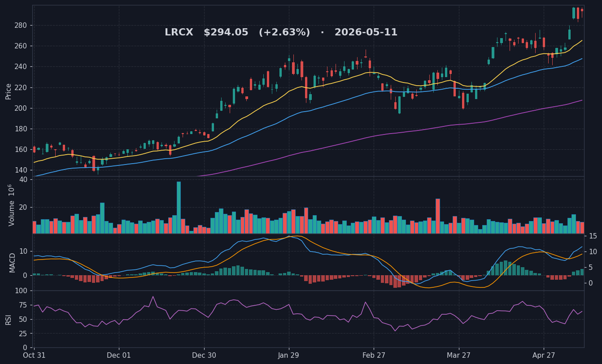The height and width of the screenshot is (364, 602).
Task: Click the 20 volume tick label
Action: point(23,208)
